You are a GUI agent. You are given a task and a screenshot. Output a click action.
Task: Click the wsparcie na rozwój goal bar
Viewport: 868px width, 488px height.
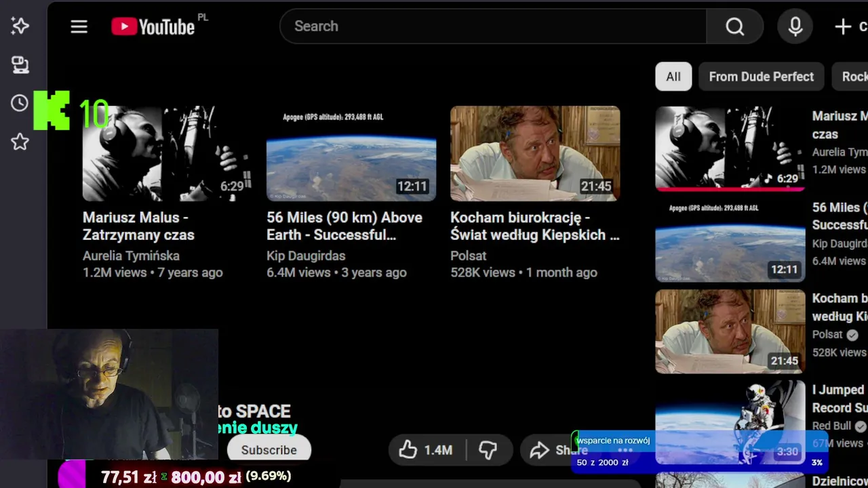[698, 451]
